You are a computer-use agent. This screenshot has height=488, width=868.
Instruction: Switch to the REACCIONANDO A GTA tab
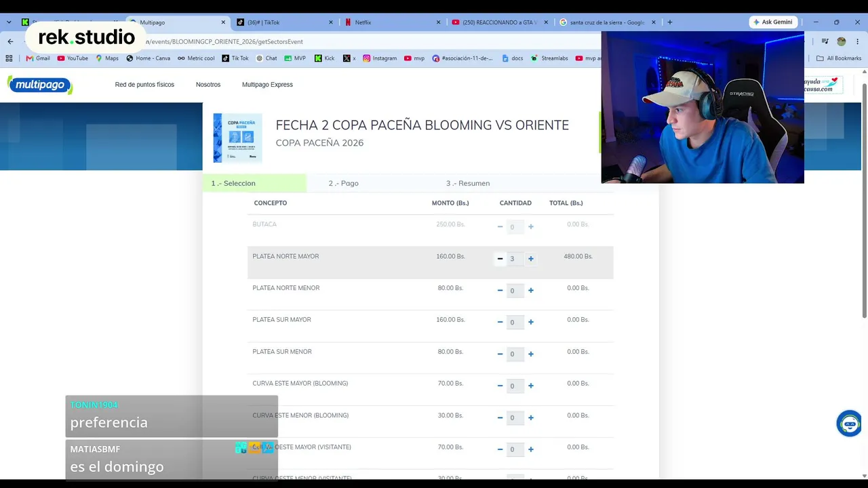tap(499, 22)
